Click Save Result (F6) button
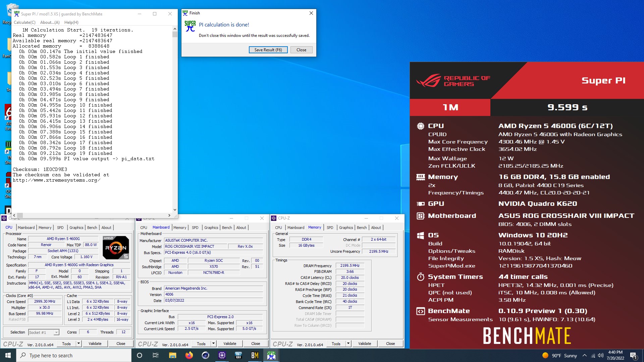This screenshot has height=362, width=644. click(268, 50)
